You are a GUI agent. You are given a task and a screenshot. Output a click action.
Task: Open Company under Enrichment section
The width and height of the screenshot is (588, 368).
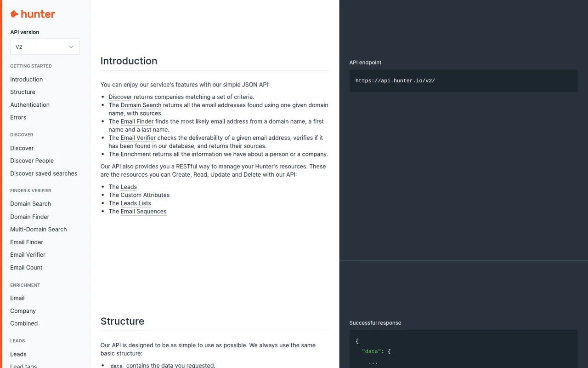pos(23,311)
